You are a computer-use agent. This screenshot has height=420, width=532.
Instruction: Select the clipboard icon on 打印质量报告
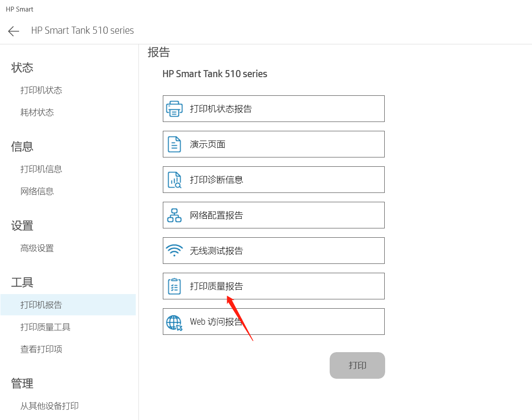pyautogui.click(x=174, y=286)
